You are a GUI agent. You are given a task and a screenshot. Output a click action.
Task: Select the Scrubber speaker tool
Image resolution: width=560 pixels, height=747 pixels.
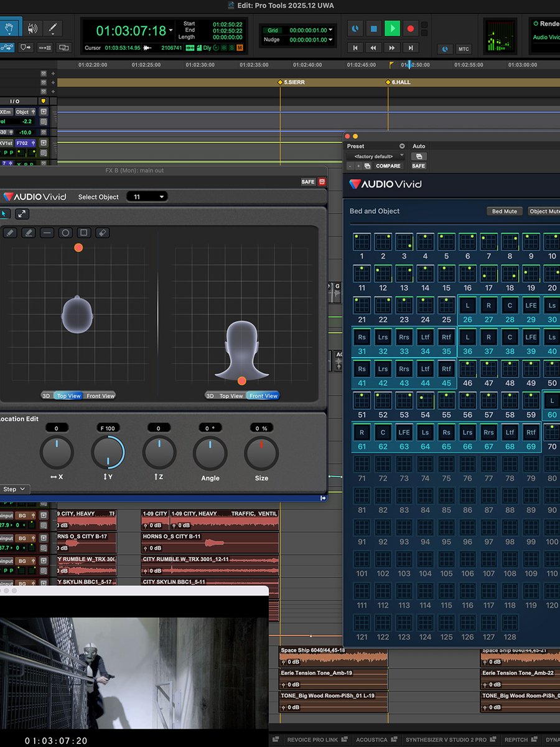pos(32,28)
